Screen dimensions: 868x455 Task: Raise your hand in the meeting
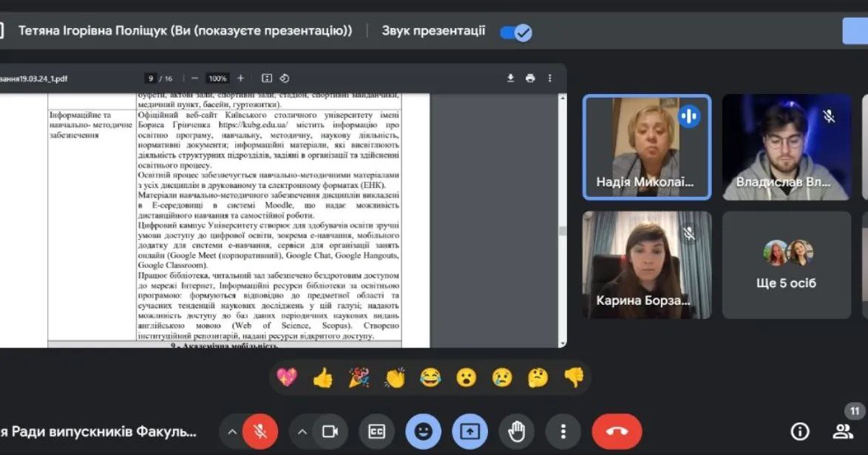point(516,431)
